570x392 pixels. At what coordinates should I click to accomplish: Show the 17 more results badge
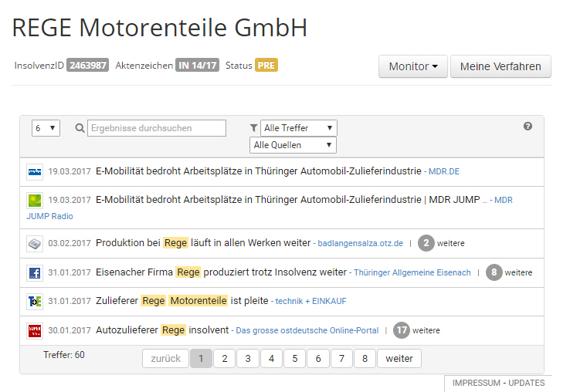pyautogui.click(x=402, y=330)
